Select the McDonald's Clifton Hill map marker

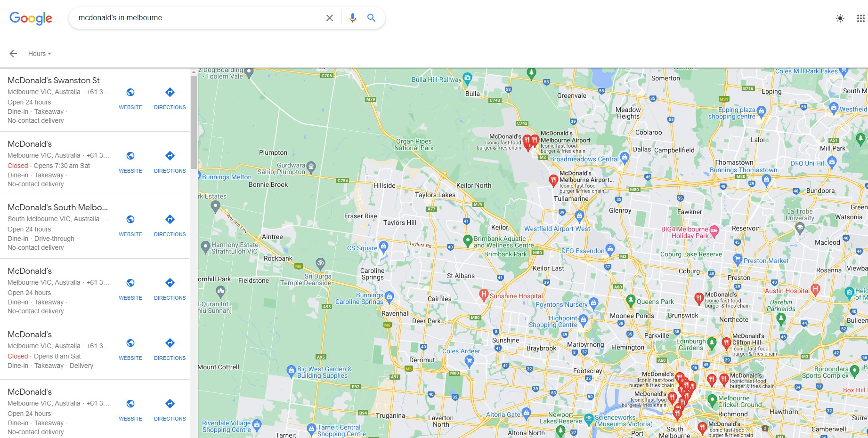(x=726, y=343)
